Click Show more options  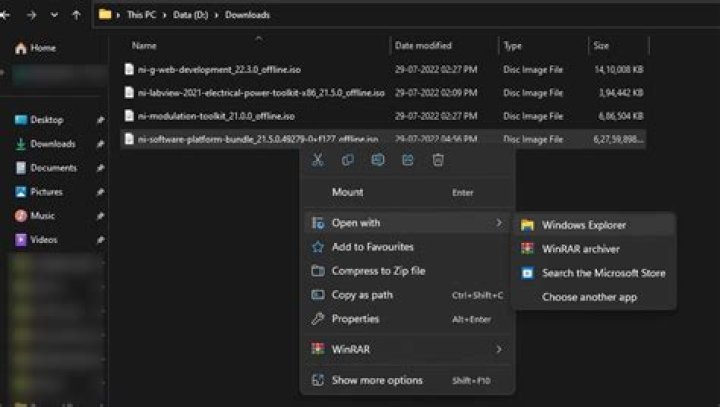click(x=407, y=380)
